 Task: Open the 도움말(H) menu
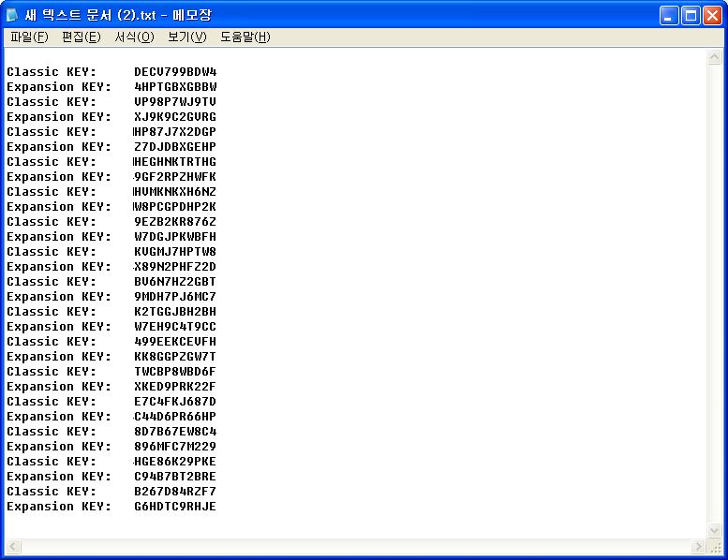click(x=245, y=37)
